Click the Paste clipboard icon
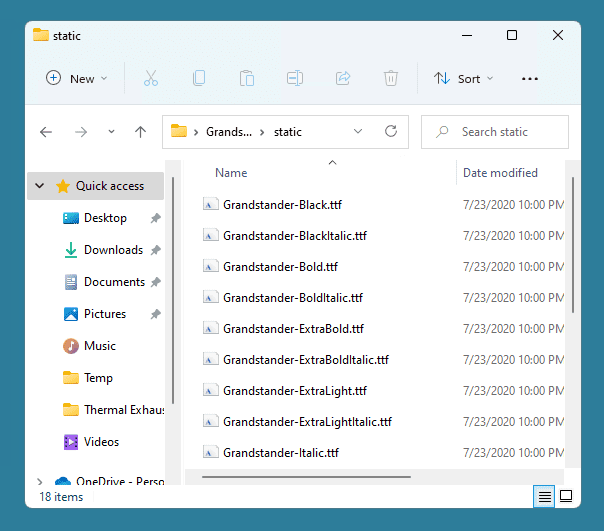Viewport: 604px width, 531px height. pyautogui.click(x=247, y=78)
